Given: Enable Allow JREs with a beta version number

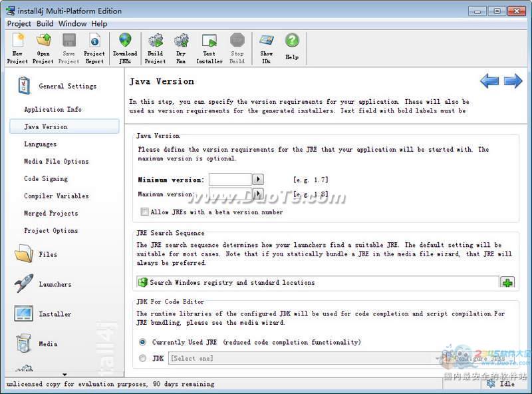Looking at the screenshot, I should pos(144,212).
